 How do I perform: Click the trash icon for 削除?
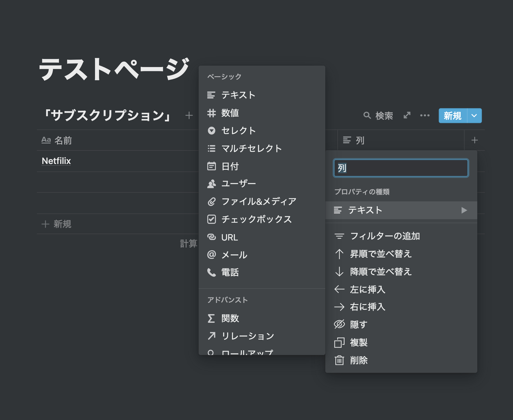[x=339, y=360]
